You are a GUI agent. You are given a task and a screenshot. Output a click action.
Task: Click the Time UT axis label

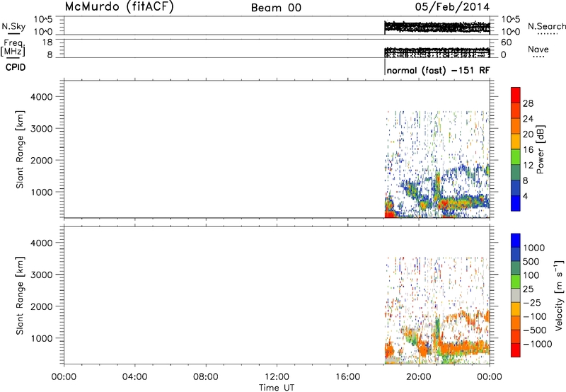point(277,388)
